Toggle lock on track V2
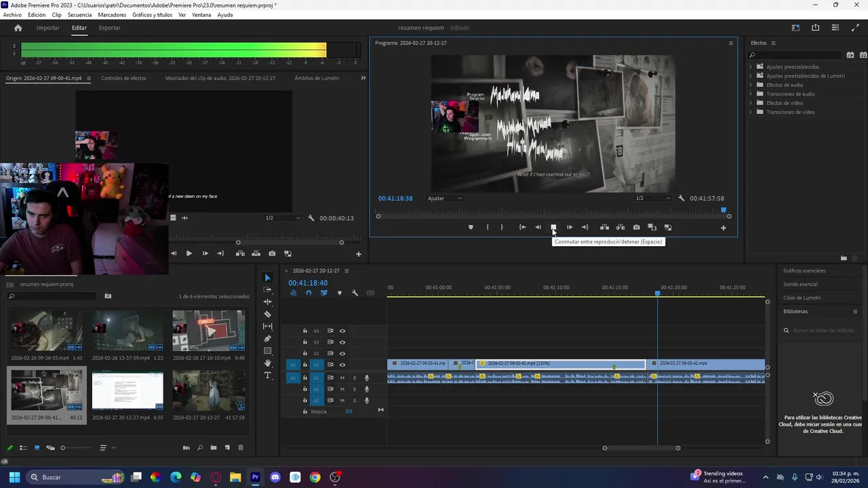The height and width of the screenshot is (488, 868). pyautogui.click(x=305, y=354)
